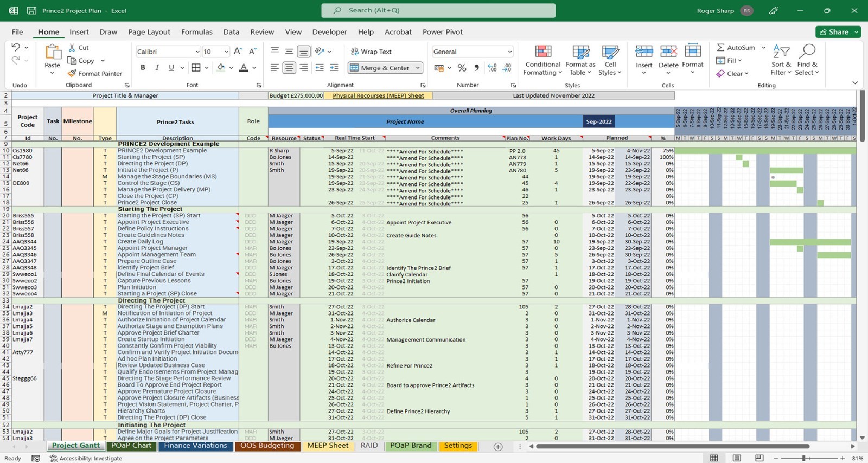This screenshot has width=868, height=463.
Task: Open the File menu
Action: pyautogui.click(x=17, y=32)
